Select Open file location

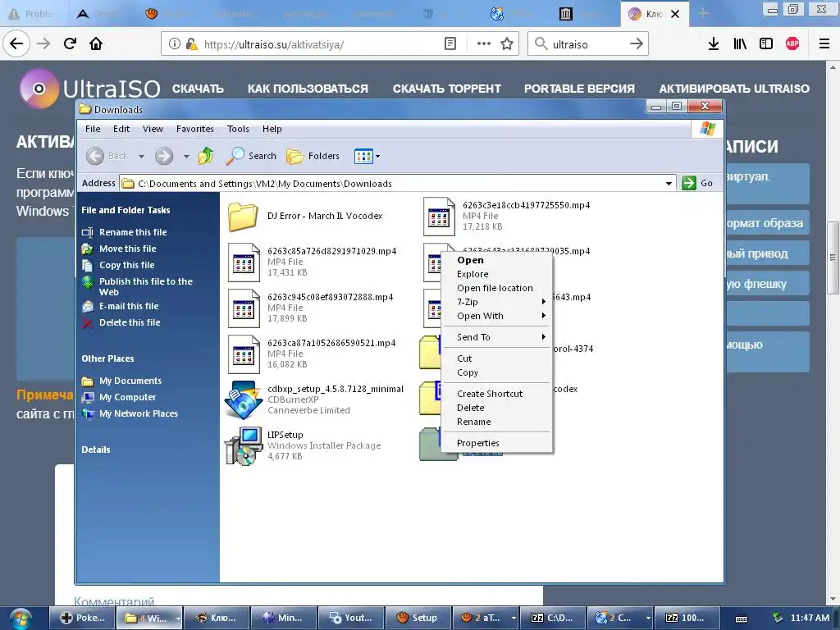point(496,288)
